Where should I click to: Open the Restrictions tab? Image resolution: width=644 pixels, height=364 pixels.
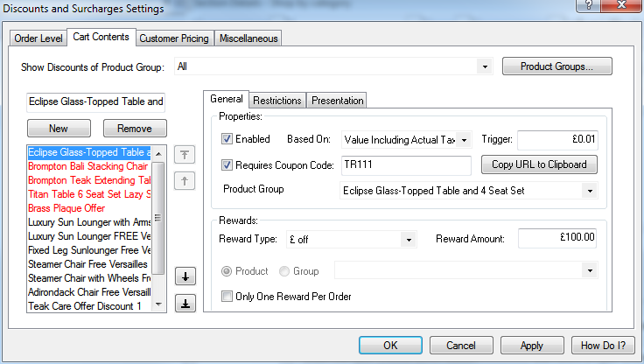(x=278, y=101)
